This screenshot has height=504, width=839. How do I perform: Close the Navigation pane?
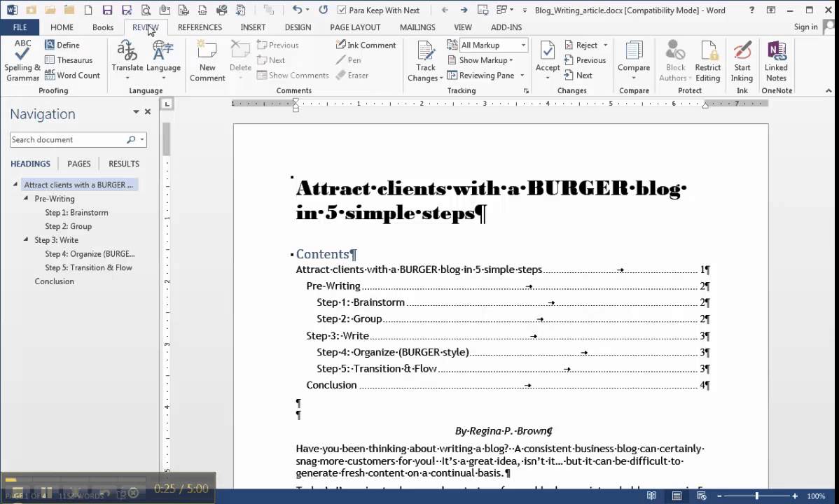point(148,112)
